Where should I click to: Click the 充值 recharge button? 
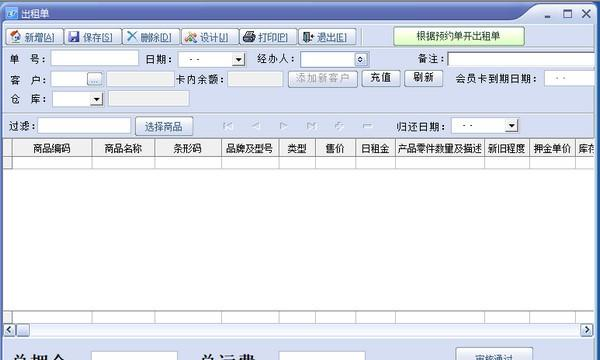coord(381,78)
